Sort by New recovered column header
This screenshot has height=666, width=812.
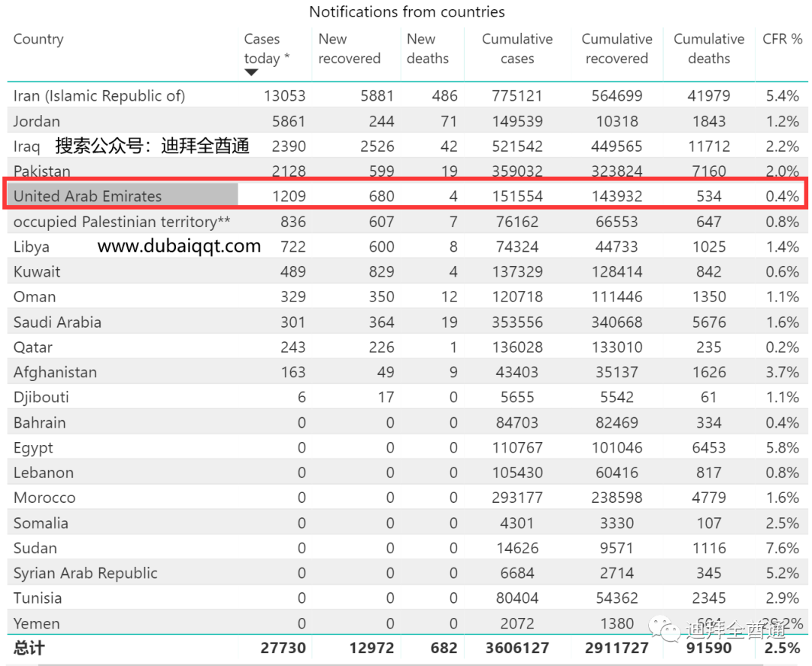pos(350,49)
